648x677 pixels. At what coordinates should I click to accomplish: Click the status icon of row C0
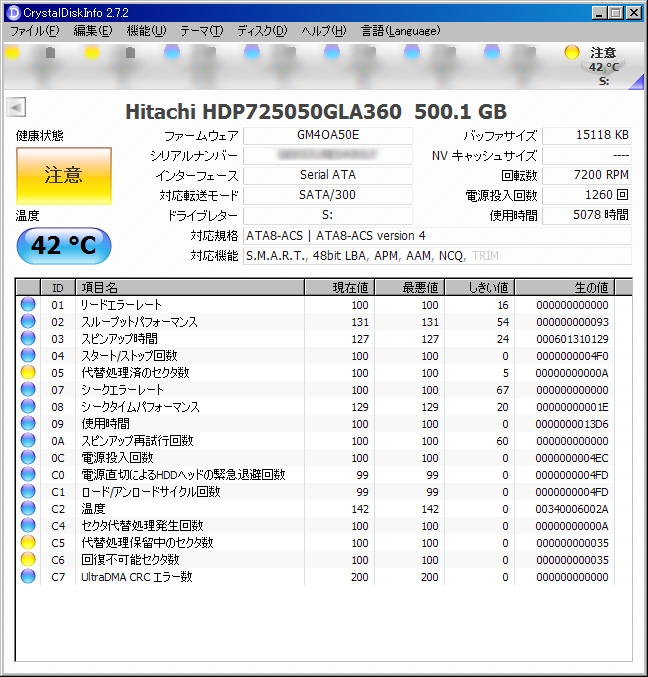[x=28, y=475]
